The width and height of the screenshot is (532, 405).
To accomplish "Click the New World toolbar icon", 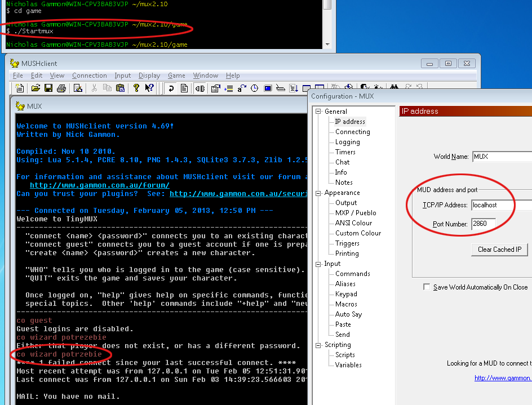I will click(20, 88).
